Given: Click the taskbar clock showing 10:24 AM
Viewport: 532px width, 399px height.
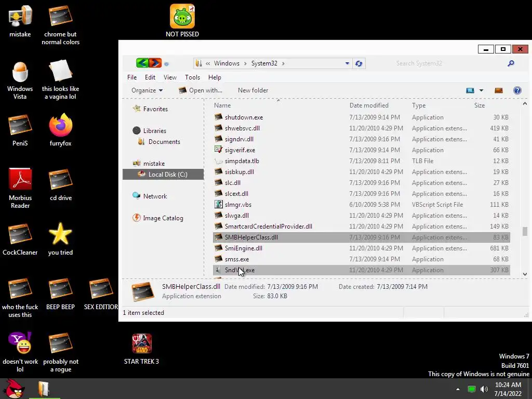Looking at the screenshot, I should [x=508, y=389].
